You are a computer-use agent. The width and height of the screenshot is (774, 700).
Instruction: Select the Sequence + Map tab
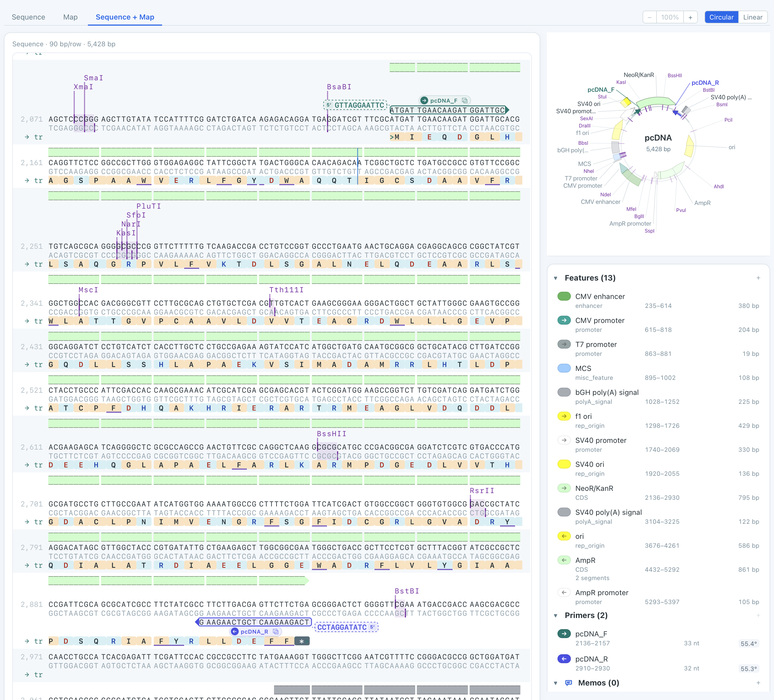125,17
